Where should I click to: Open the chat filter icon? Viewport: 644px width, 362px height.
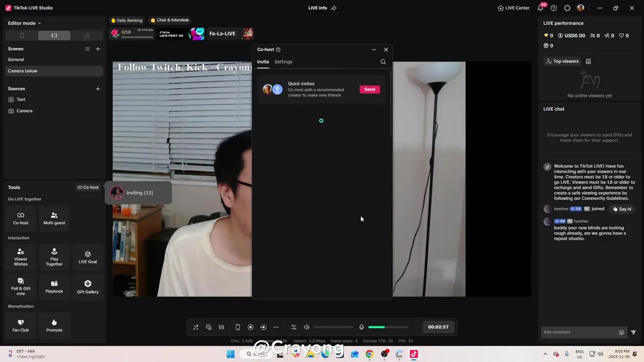tap(633, 332)
